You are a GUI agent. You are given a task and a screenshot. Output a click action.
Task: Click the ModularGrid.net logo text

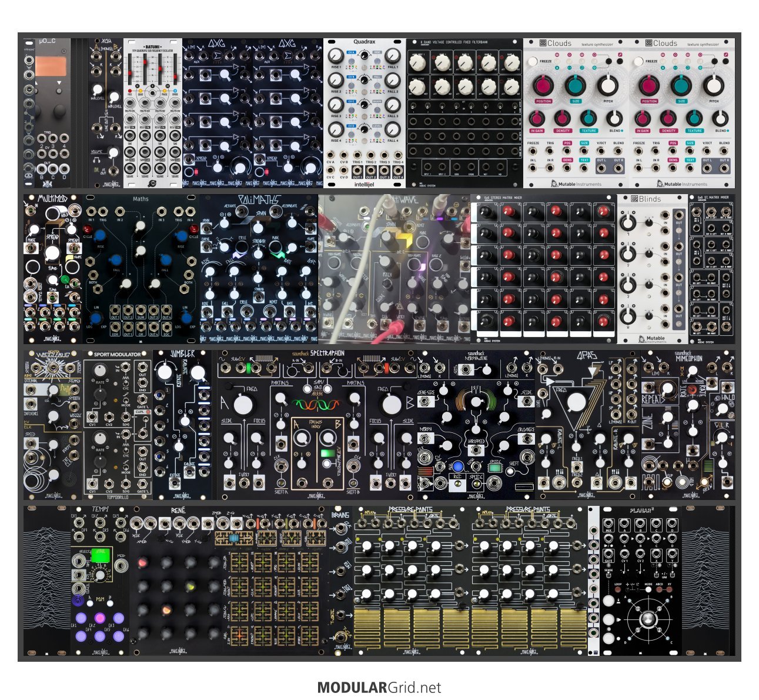point(379,687)
